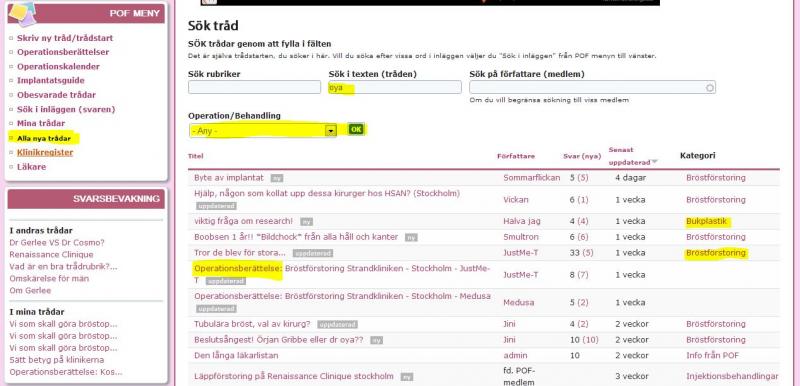The image size is (800, 386).
Task: Sort by Titel column header
Action: click(x=195, y=156)
